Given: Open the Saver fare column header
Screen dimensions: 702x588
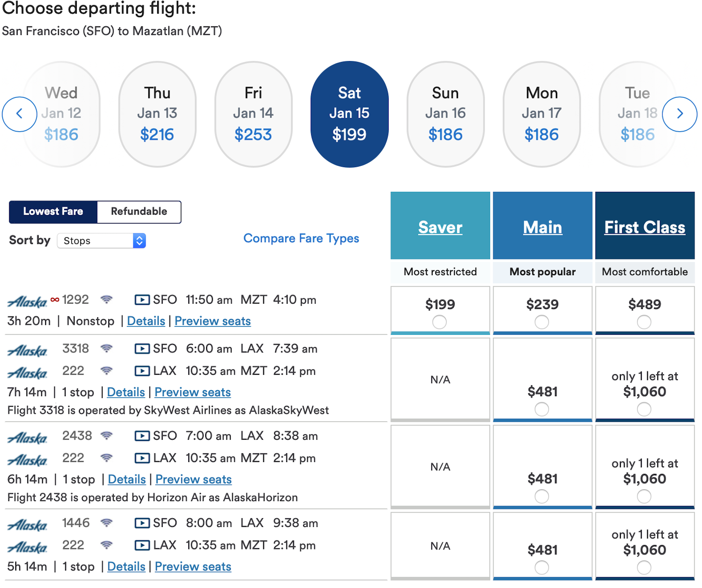Looking at the screenshot, I should tap(440, 227).
